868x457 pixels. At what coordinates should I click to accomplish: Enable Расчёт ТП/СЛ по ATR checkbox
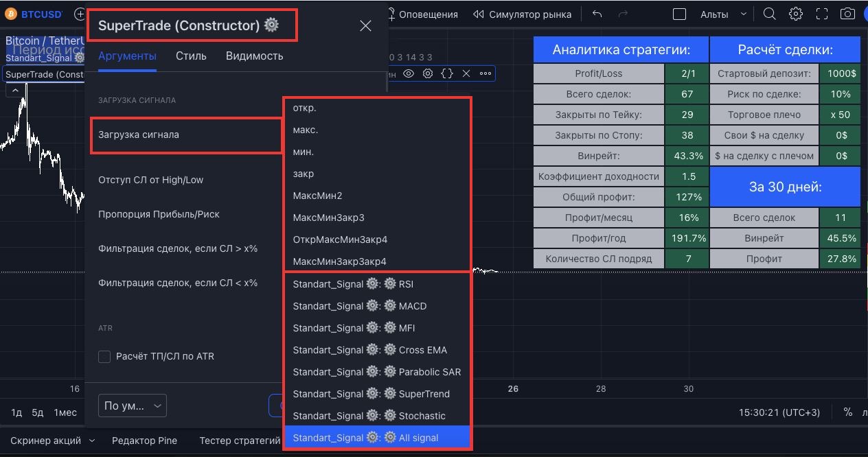104,357
